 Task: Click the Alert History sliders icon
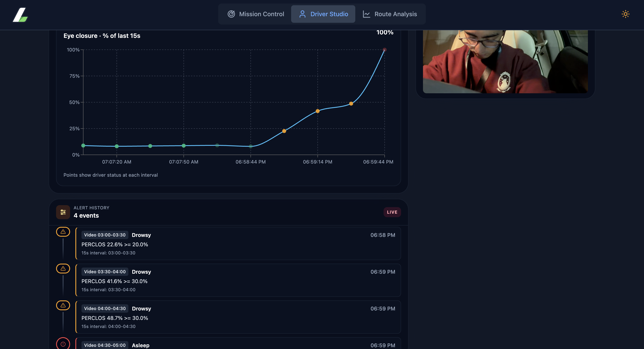[63, 212]
